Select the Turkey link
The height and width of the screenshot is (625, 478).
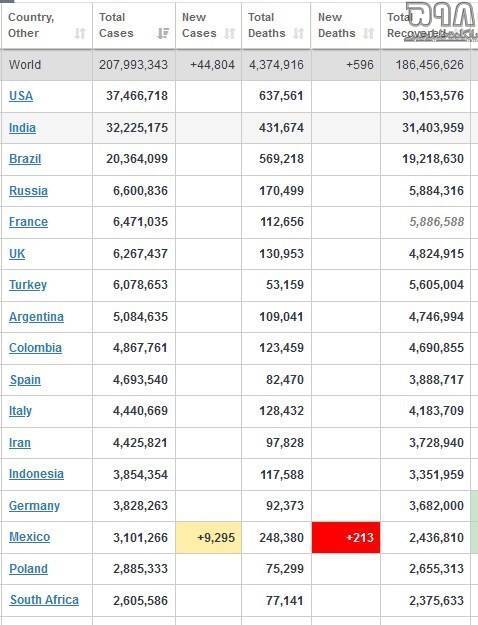pos(28,285)
